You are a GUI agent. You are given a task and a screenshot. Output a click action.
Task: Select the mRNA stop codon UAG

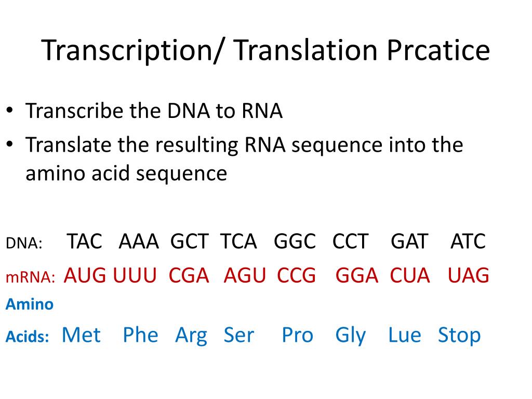(x=469, y=275)
